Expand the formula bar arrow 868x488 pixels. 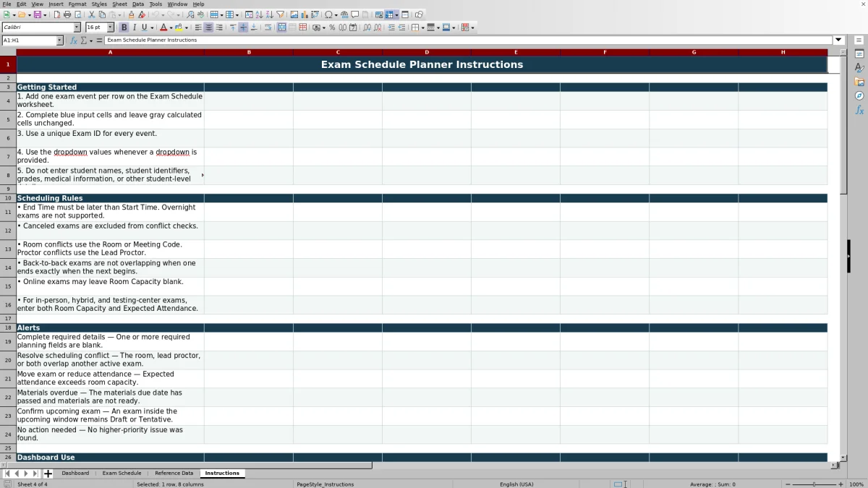(838, 40)
